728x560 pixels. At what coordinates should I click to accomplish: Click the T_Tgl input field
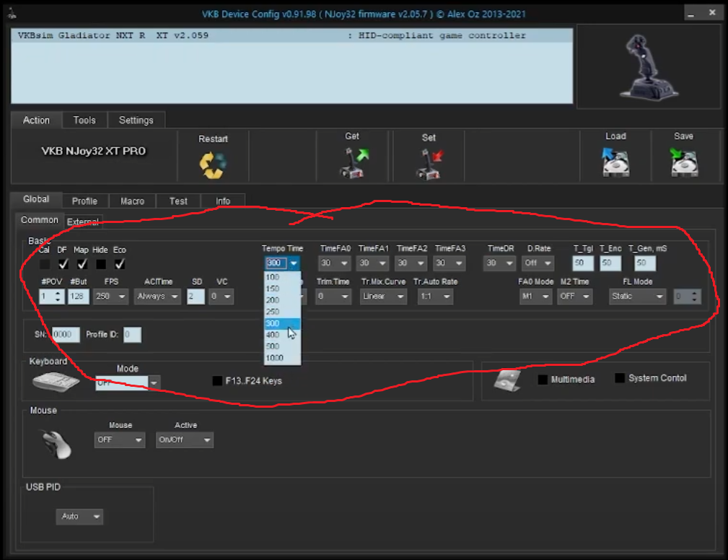click(x=583, y=263)
